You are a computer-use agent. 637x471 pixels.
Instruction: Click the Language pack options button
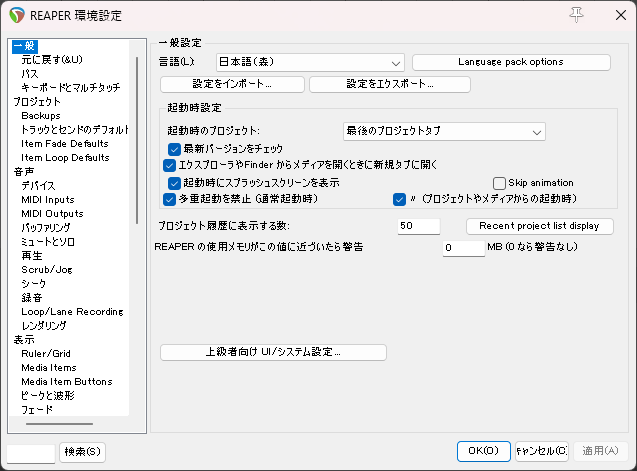pos(511,62)
